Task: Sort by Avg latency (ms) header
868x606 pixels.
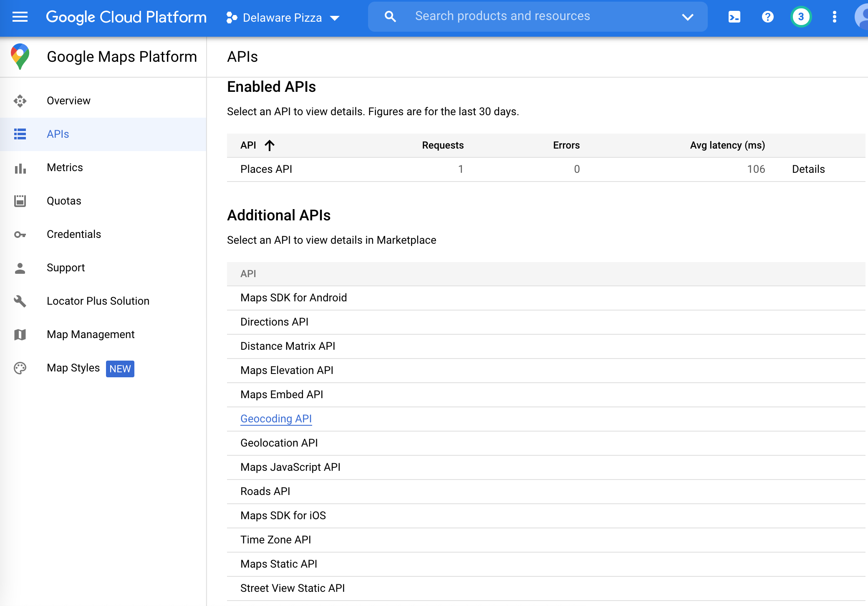Action: 727,145
